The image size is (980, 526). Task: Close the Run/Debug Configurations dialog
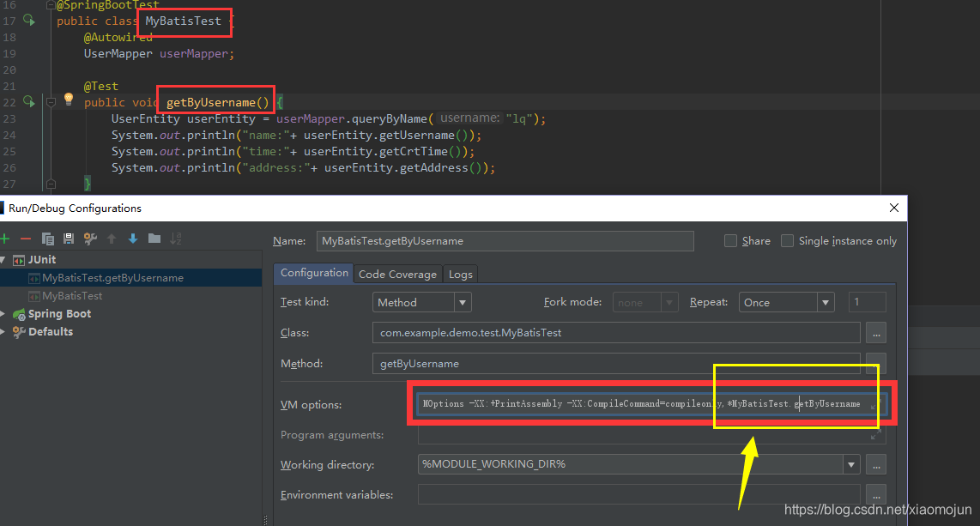point(893,208)
